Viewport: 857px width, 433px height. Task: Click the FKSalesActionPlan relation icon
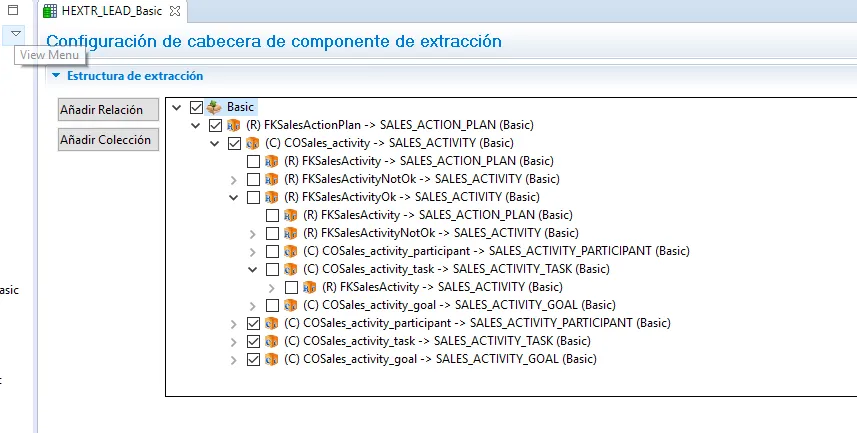233,125
